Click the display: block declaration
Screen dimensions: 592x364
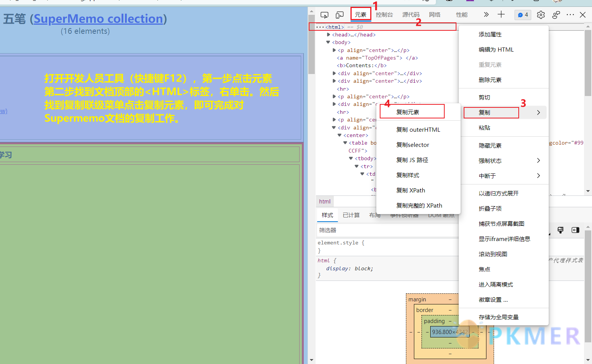click(x=350, y=268)
